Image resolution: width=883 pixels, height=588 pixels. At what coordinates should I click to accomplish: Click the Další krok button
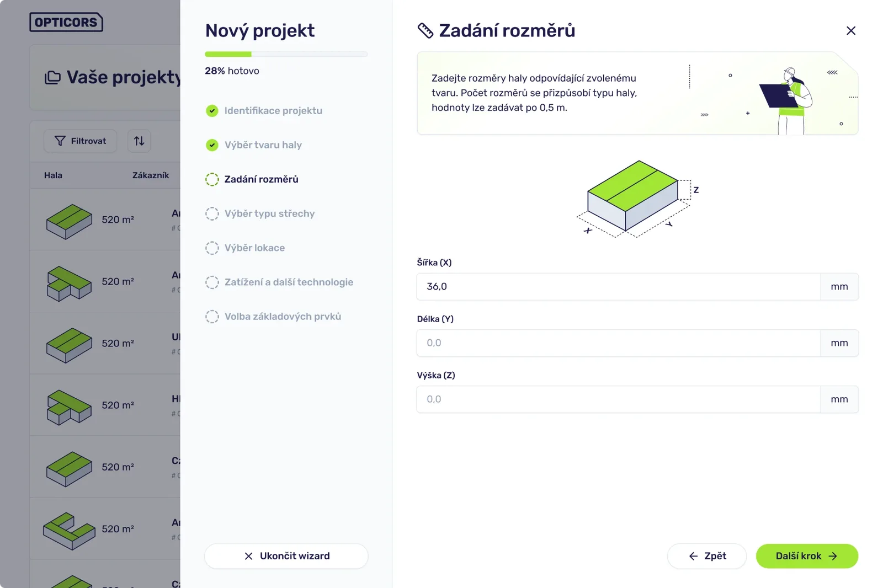(807, 556)
